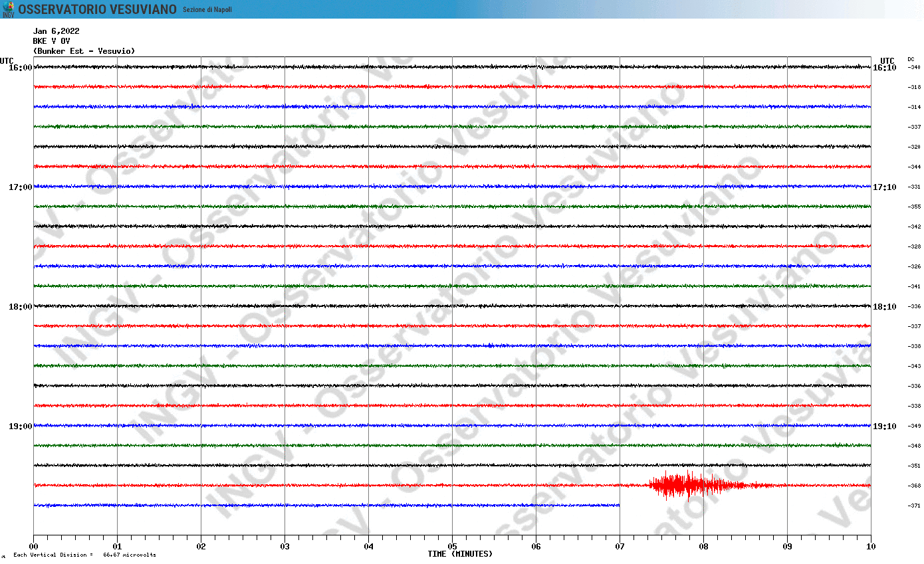Click the 09 minute axis label

(x=787, y=546)
